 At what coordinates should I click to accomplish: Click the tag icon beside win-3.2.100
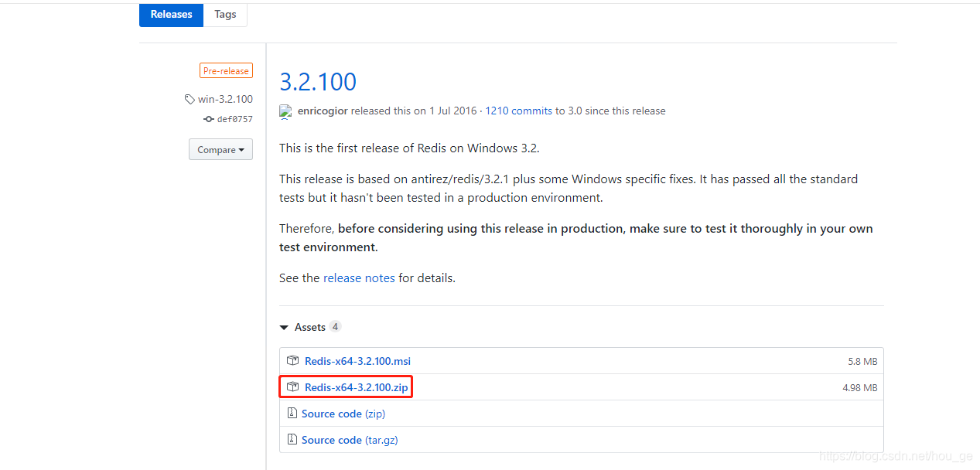[190, 99]
